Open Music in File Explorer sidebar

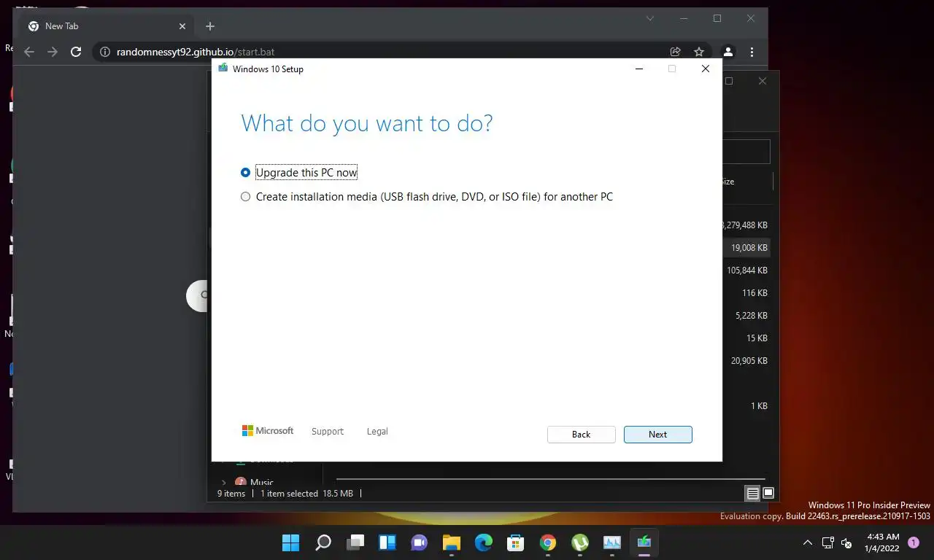coord(261,483)
